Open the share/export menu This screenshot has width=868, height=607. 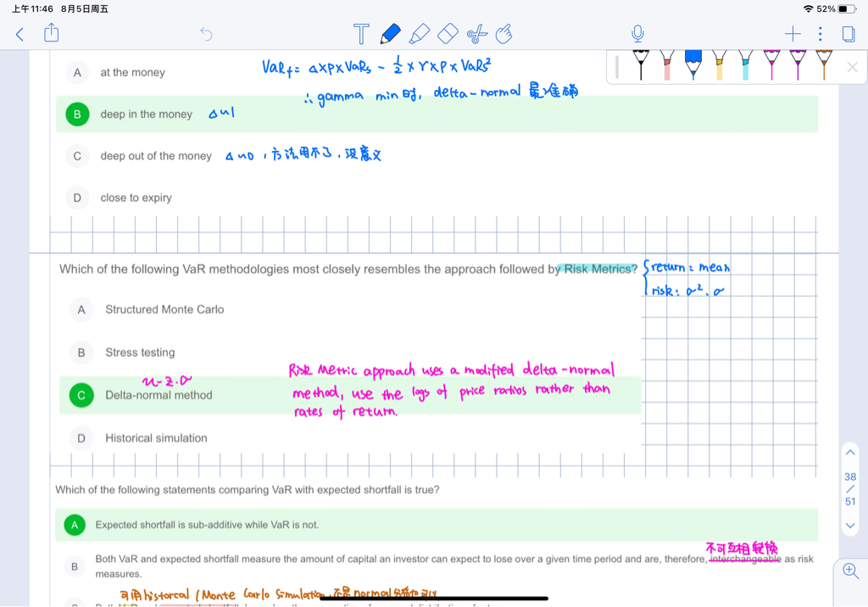pyautogui.click(x=52, y=33)
